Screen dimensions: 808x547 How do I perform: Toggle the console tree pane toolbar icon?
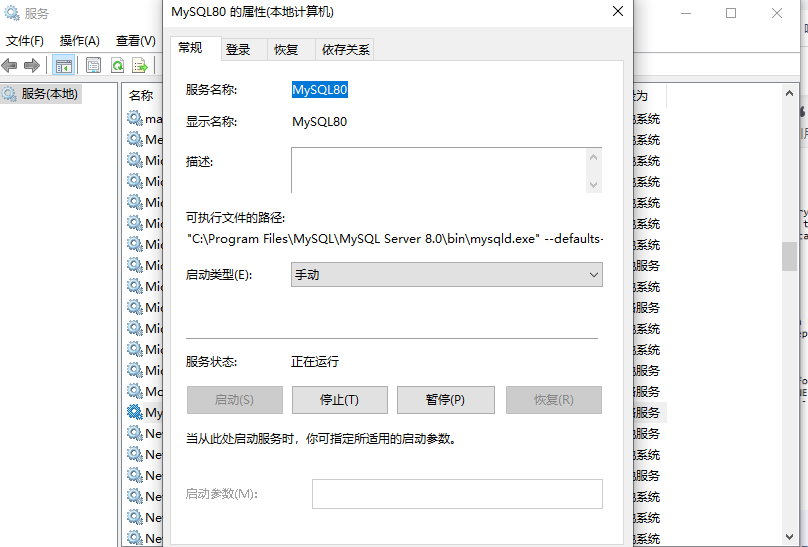click(x=64, y=65)
